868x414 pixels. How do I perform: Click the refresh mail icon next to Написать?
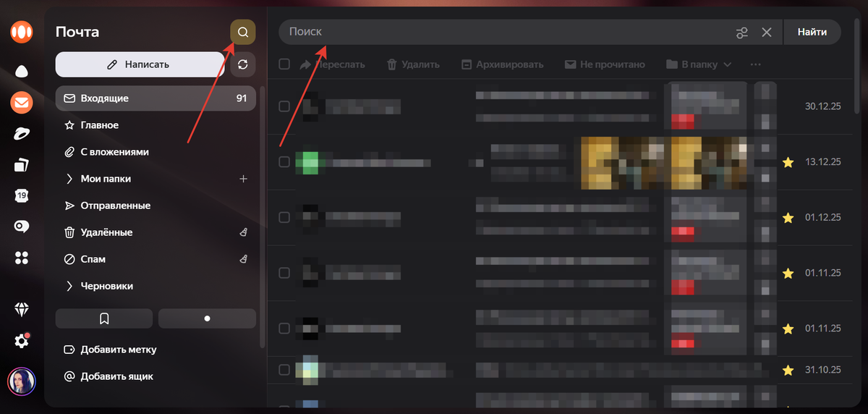click(x=243, y=64)
